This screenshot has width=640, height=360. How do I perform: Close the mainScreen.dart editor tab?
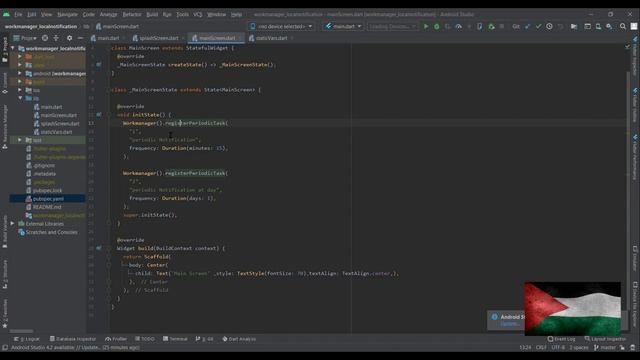(x=240, y=38)
